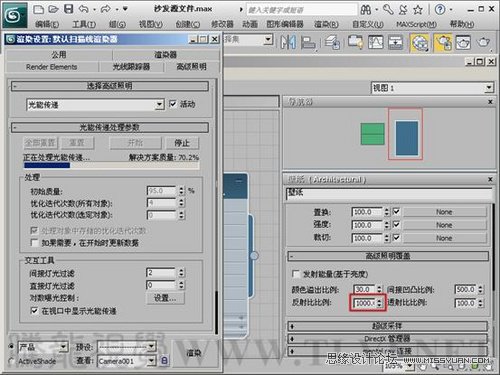The width and height of the screenshot is (500, 375).
Task: Click the Schematic View icon
Action: tap(395, 42)
